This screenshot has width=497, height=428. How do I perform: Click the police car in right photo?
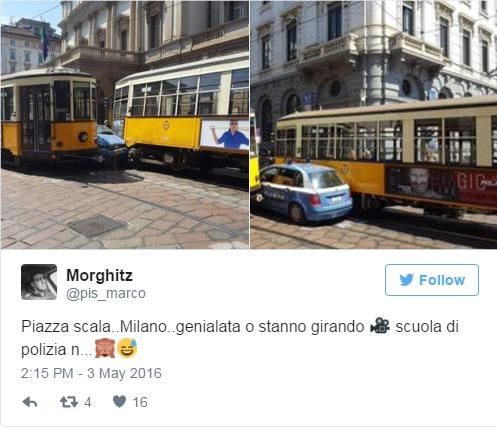(305, 193)
